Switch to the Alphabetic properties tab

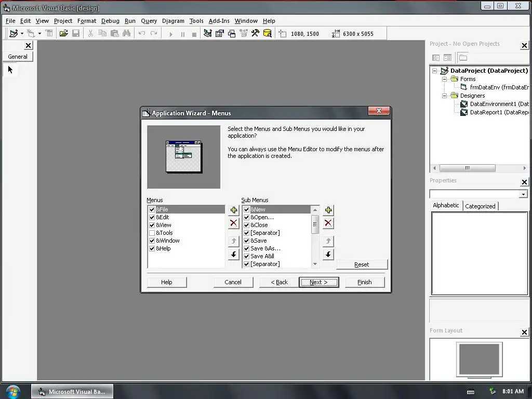coord(446,205)
